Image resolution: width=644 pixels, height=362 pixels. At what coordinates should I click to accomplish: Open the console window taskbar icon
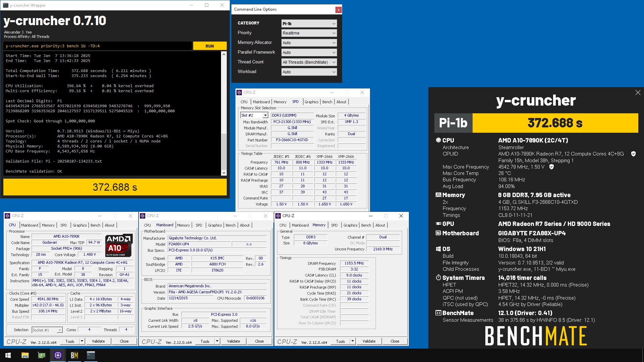pyautogui.click(x=91, y=355)
